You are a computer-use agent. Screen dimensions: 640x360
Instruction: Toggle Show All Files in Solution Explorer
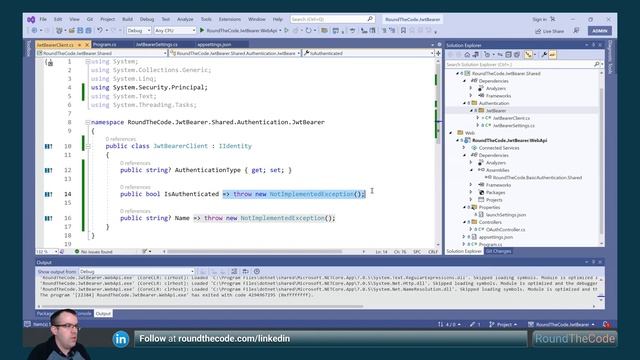(517, 55)
